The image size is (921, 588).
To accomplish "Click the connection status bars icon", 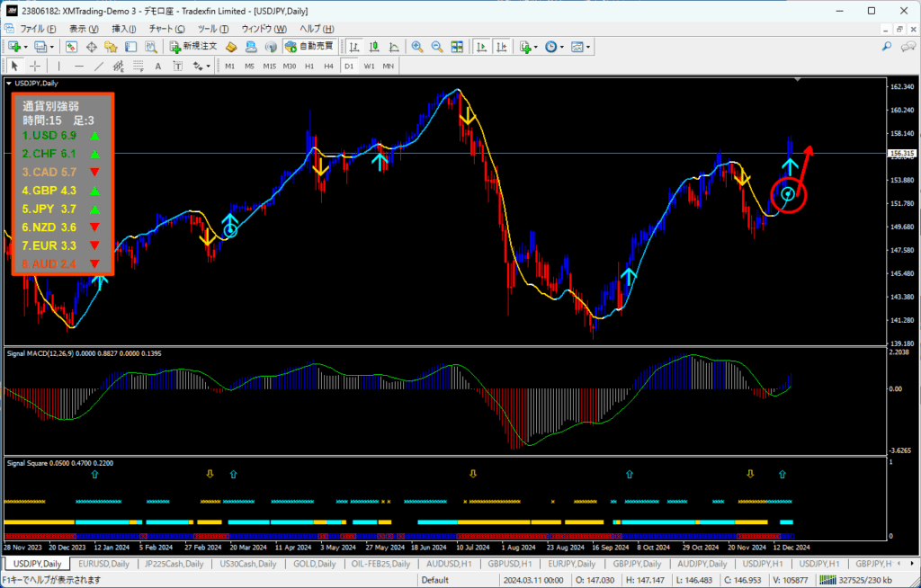I will [x=829, y=581].
